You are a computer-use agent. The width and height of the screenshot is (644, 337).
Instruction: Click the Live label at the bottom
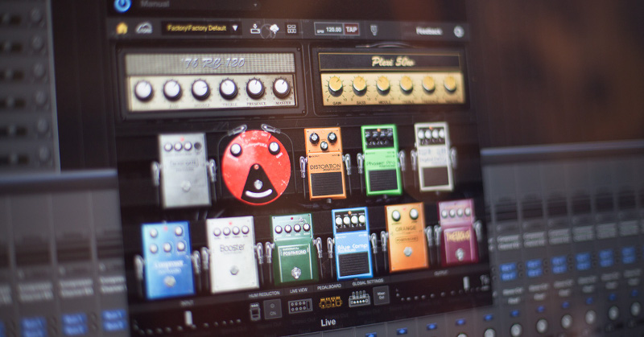tap(328, 323)
